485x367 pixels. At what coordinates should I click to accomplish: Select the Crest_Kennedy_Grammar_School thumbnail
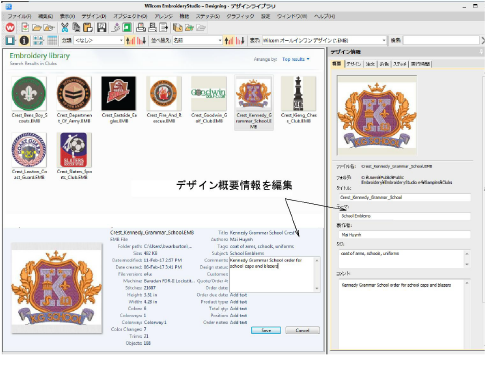[254, 94]
